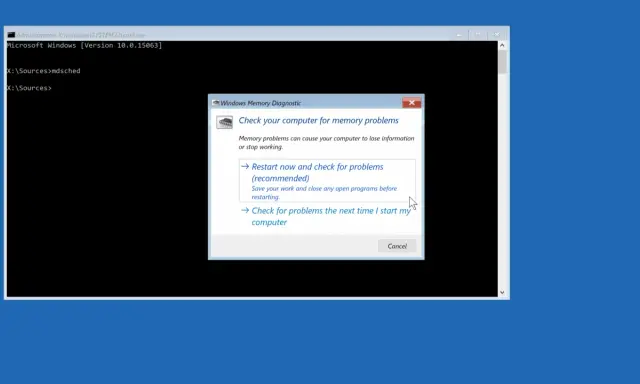Screen dimensions: 640x384
Task: Click the 'Check your computer for memory problems' heading
Action: (318, 120)
